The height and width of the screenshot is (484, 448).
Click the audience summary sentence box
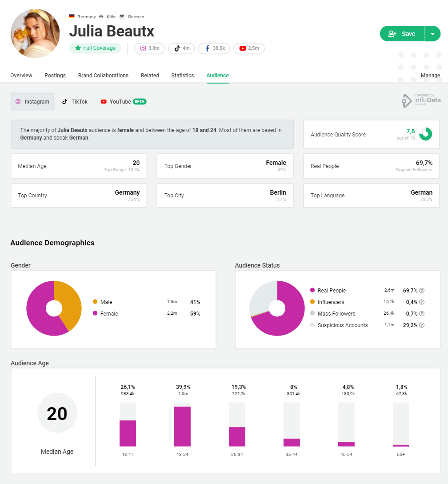(152, 134)
